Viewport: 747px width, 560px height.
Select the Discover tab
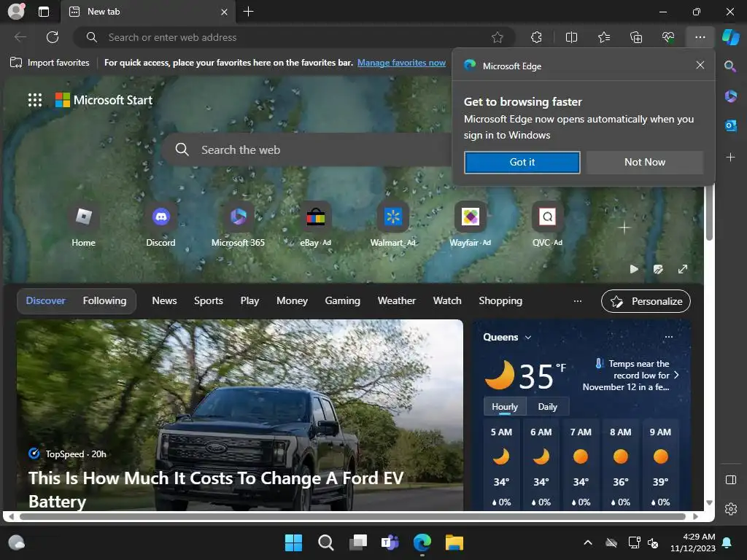[x=46, y=301]
